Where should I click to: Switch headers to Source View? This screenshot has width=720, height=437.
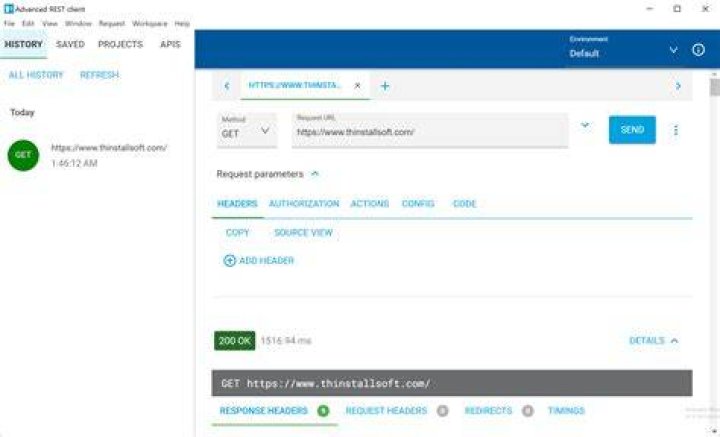[x=303, y=233]
